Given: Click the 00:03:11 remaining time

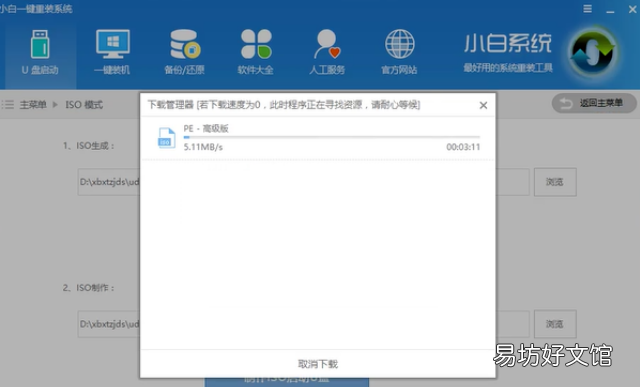Looking at the screenshot, I should [x=463, y=147].
